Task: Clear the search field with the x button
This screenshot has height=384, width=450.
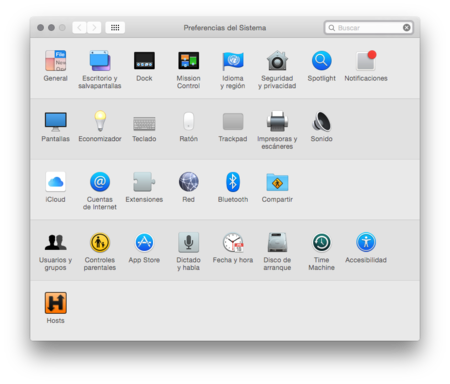Action: pyautogui.click(x=406, y=28)
